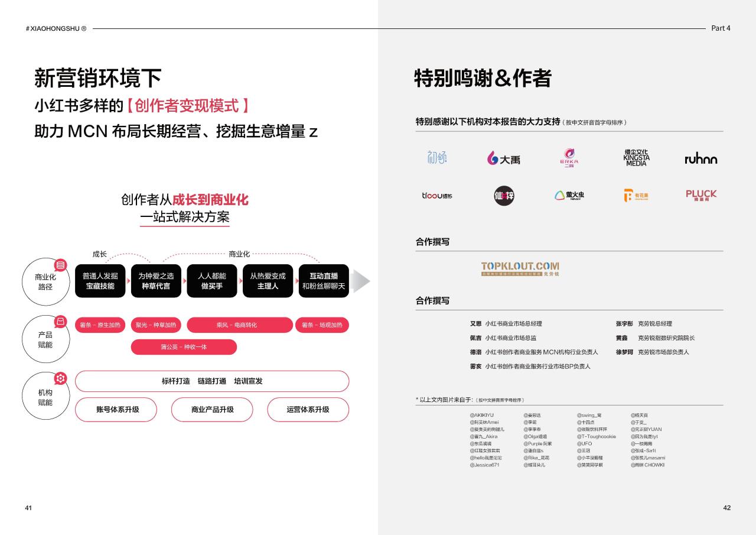Click the 特别鸣谢&作者 heading
Viewport: 756px width, 535px height.
(x=483, y=78)
